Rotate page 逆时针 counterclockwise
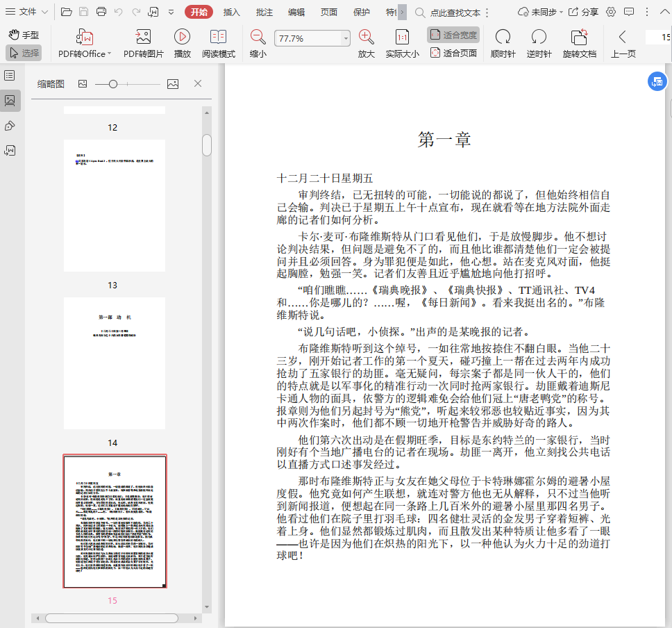Image resolution: width=672 pixels, height=628 pixels. point(539,43)
